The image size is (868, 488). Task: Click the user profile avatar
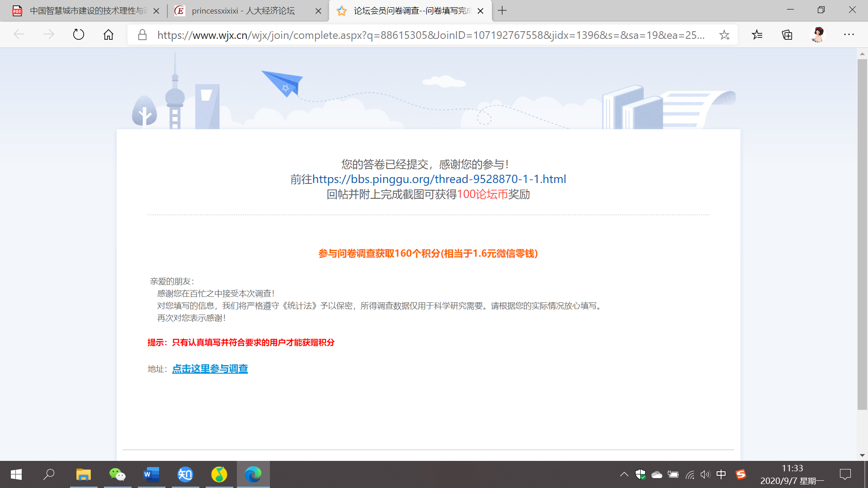[818, 35]
